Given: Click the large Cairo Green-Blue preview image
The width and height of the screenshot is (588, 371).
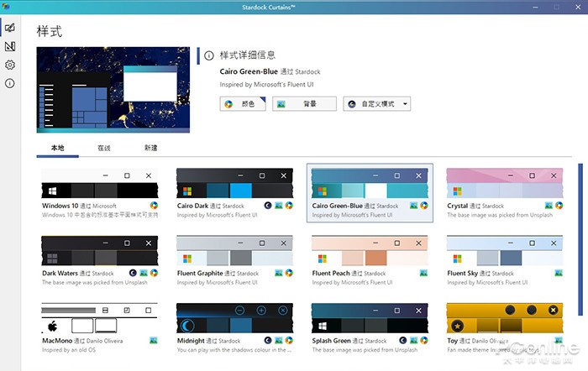Looking at the screenshot, I should (113, 90).
